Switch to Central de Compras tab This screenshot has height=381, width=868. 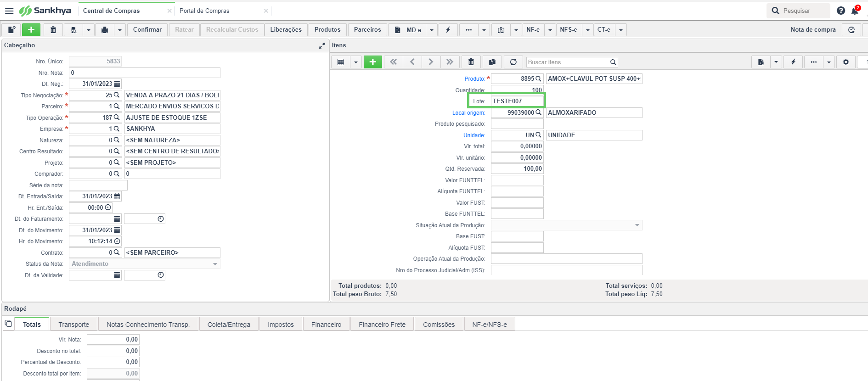(112, 11)
